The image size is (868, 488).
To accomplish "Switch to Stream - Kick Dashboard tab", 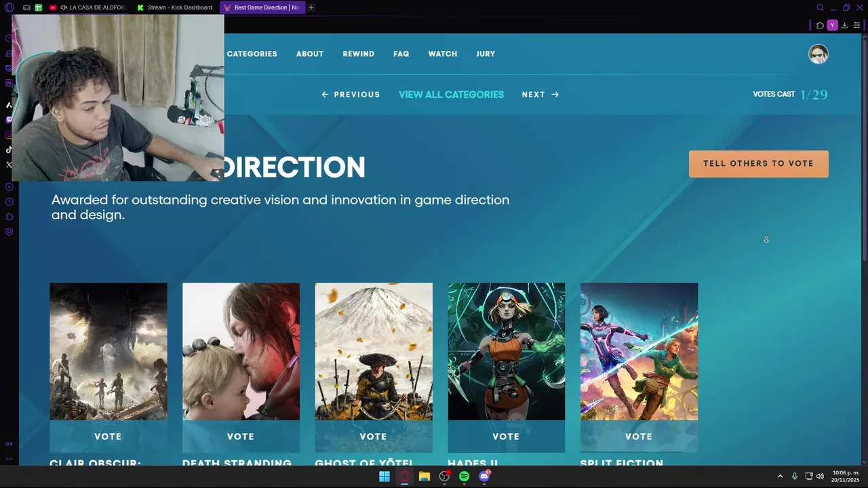I will (174, 7).
